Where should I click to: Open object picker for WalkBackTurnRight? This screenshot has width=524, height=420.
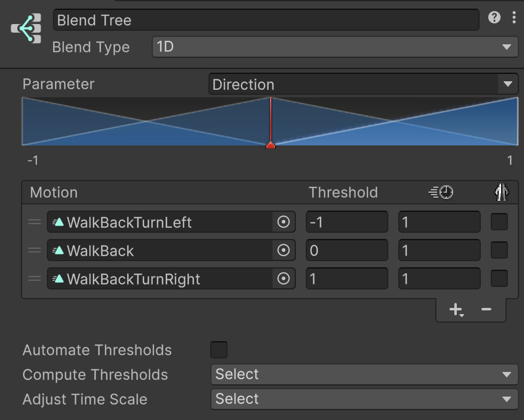[284, 278]
